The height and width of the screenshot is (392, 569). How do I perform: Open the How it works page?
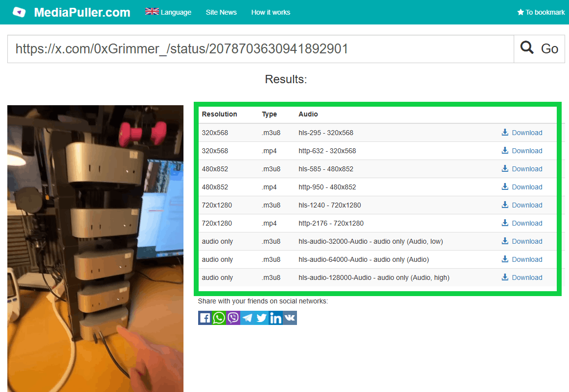tap(271, 12)
